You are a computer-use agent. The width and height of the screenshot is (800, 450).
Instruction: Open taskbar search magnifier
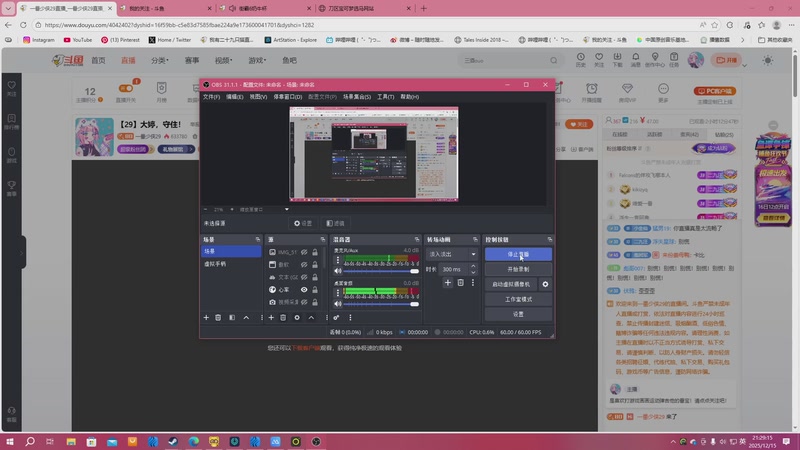(x=30, y=441)
